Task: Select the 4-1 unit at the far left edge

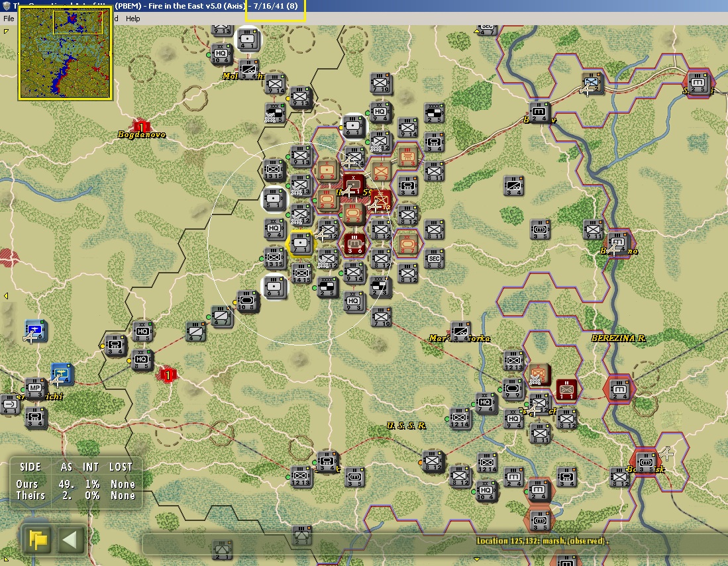Action: [9, 404]
